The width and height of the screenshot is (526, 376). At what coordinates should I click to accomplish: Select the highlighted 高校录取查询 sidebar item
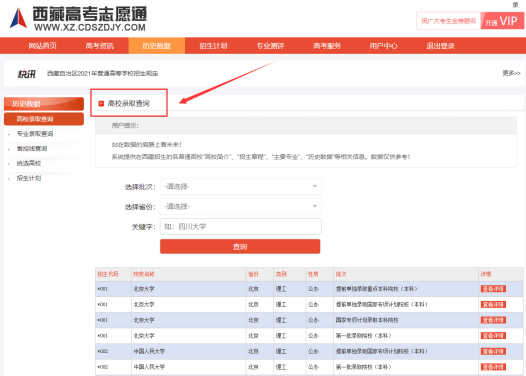click(44, 119)
